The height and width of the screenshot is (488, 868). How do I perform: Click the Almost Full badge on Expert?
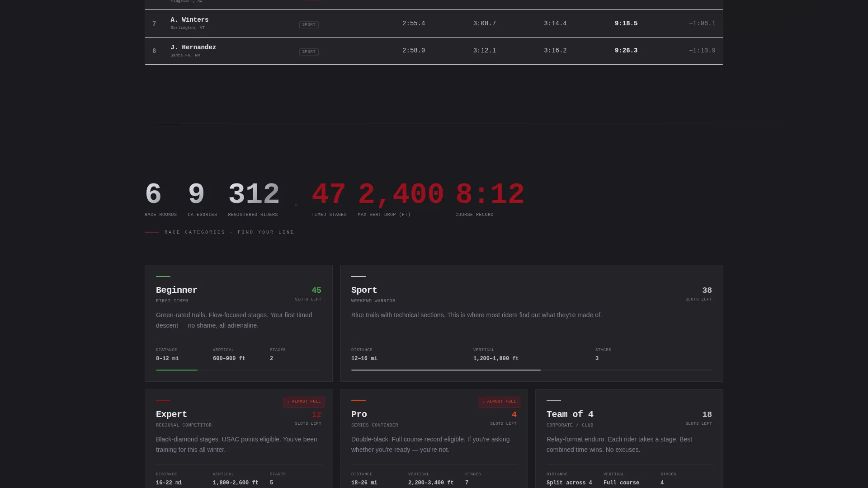(x=304, y=402)
